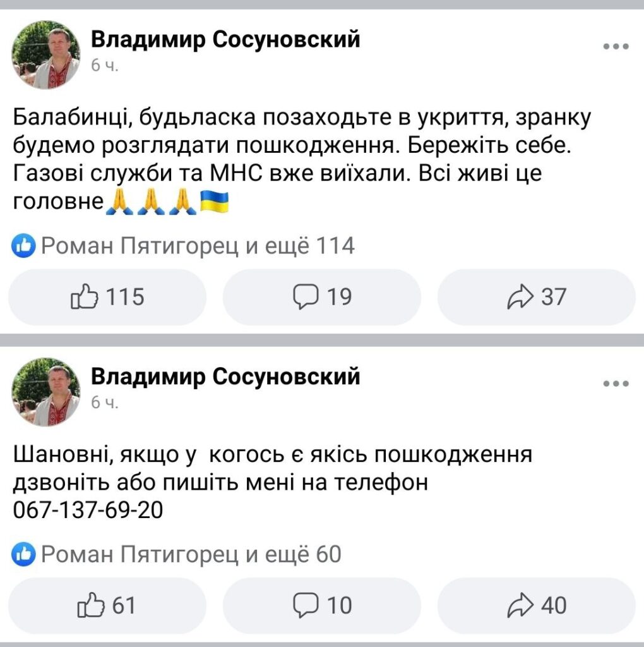The image size is (644, 647).
Task: Open the first post's profile picture
Action: [46, 54]
